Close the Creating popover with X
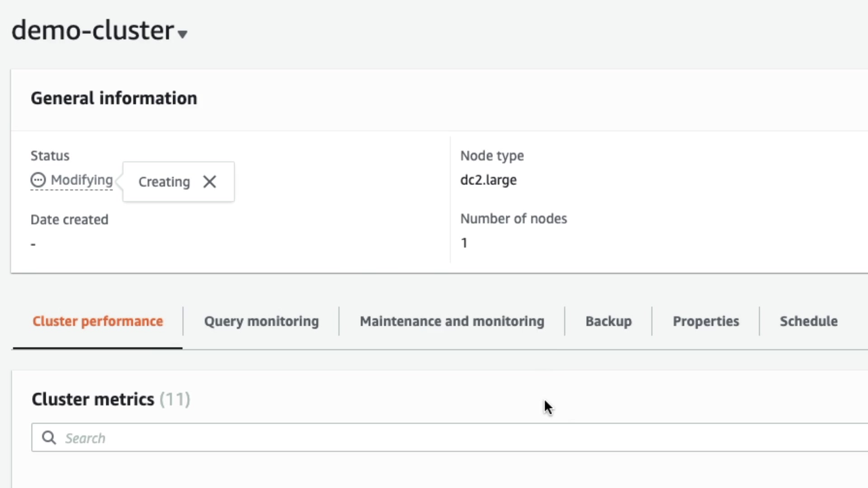 (x=209, y=182)
